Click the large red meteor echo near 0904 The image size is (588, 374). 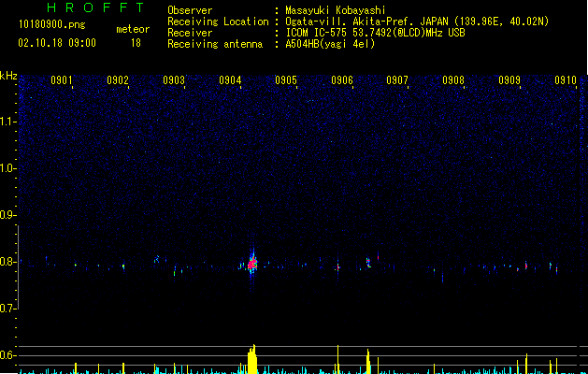coord(252,263)
